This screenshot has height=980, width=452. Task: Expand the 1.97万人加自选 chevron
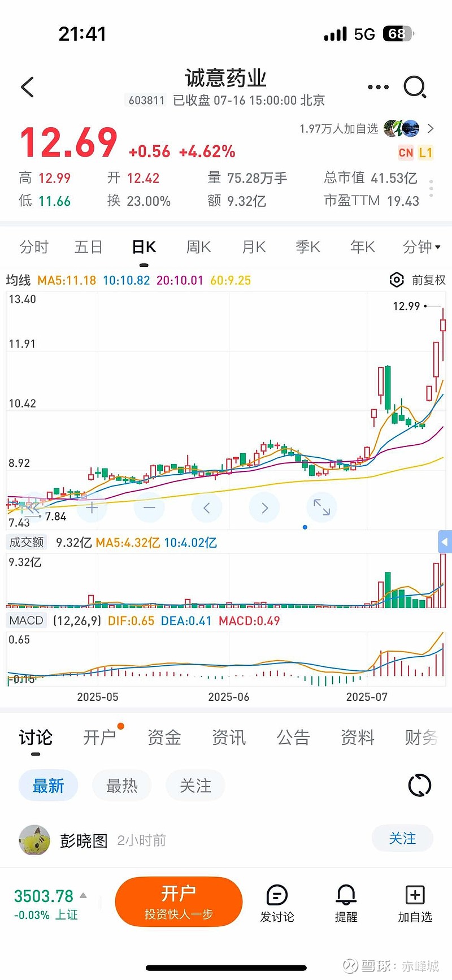[x=431, y=128]
